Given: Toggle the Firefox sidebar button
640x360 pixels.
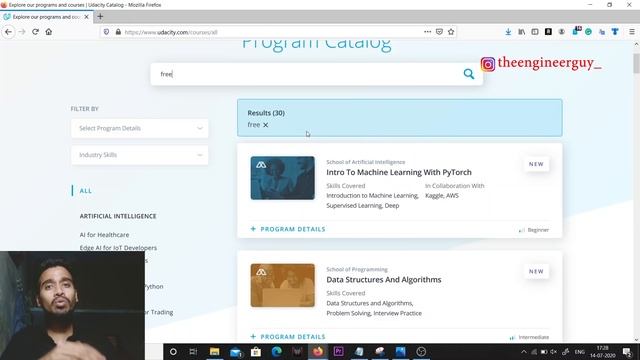Looking at the screenshot, I should click(535, 32).
